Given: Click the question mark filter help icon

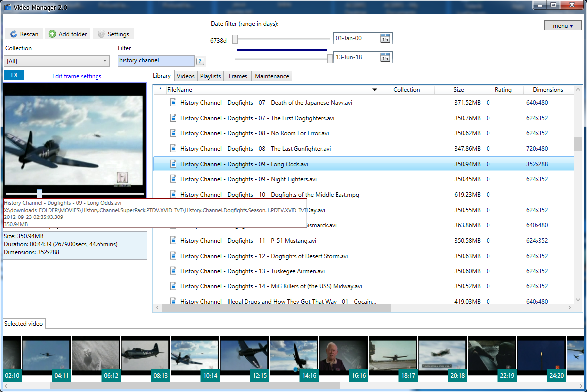Looking at the screenshot, I should (200, 60).
